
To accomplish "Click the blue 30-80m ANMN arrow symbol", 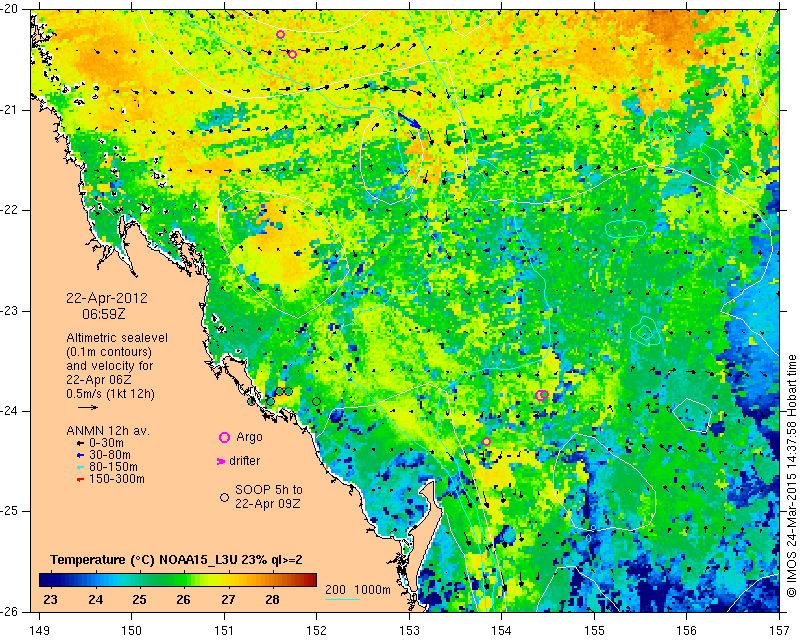I will click(x=80, y=455).
